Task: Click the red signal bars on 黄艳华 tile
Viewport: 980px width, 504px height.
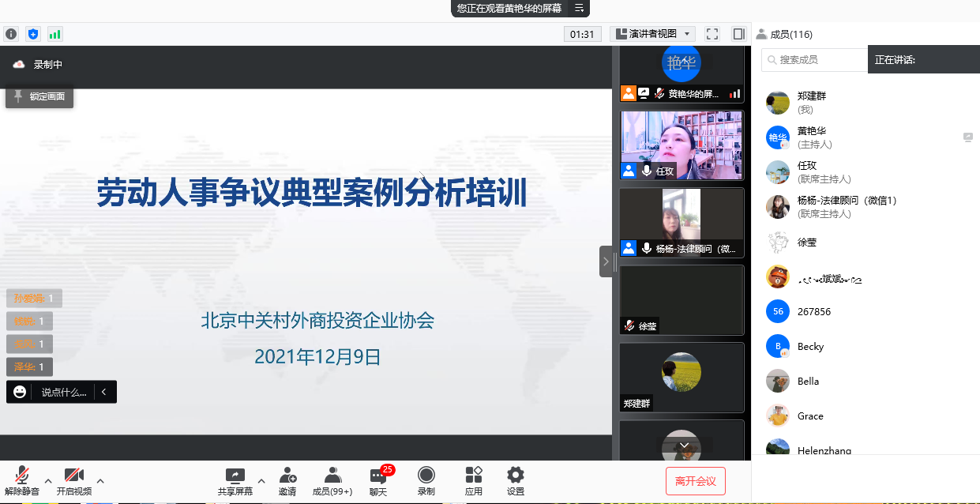Action: [x=735, y=93]
